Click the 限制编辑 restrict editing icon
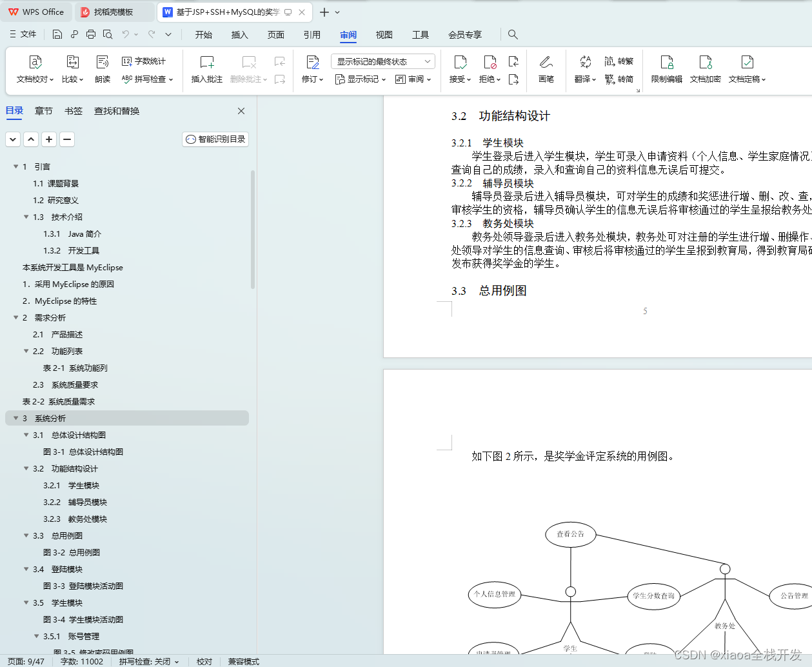The image size is (812, 667). [x=666, y=68]
